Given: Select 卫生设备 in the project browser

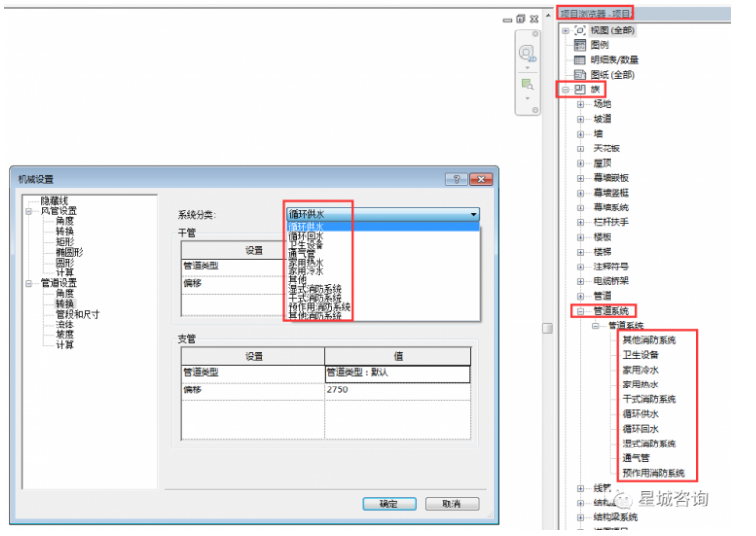Looking at the screenshot, I should coord(640,355).
